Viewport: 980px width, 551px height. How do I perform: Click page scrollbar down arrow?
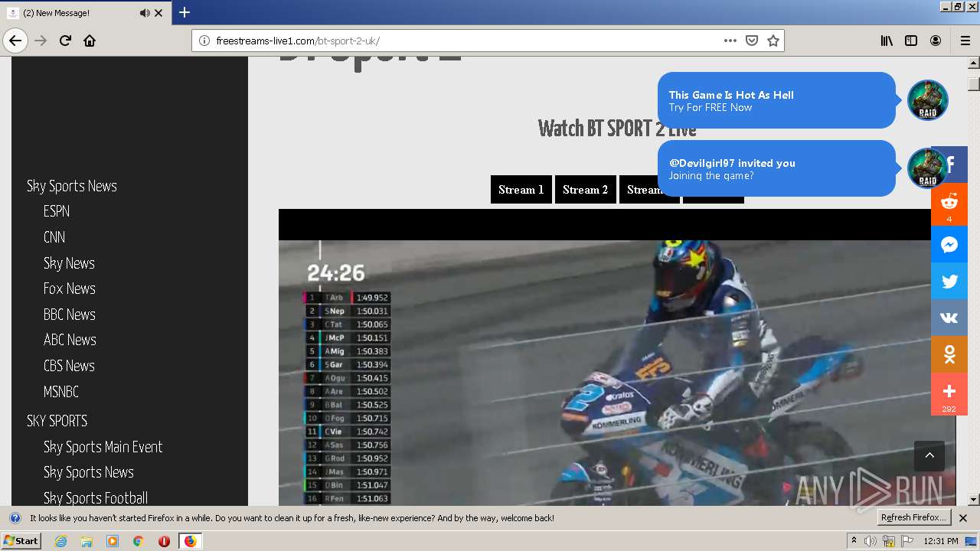[x=974, y=500]
